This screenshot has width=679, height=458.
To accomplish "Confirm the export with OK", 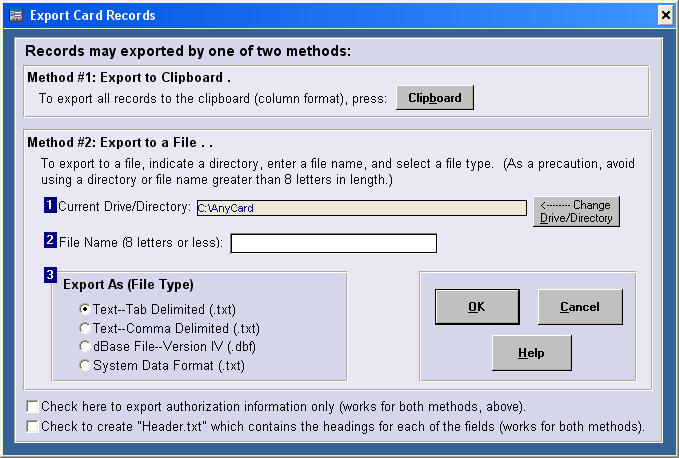I will [x=477, y=307].
